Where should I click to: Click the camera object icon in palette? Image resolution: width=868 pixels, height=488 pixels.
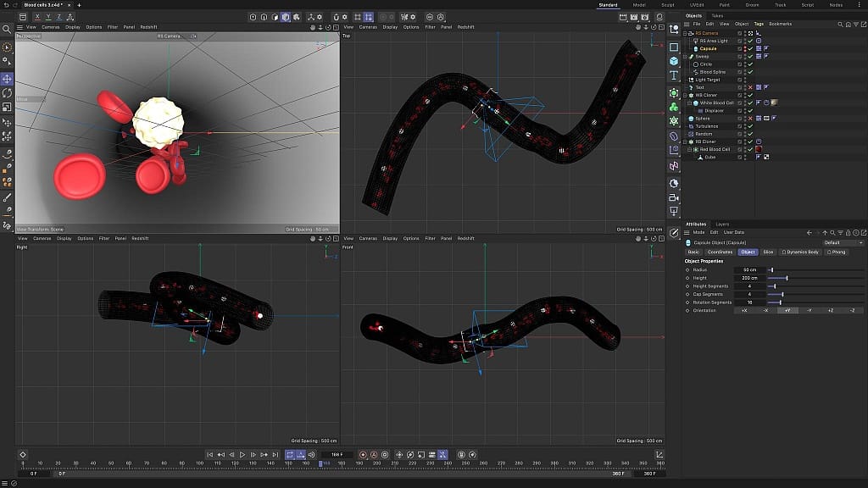pos(674,197)
